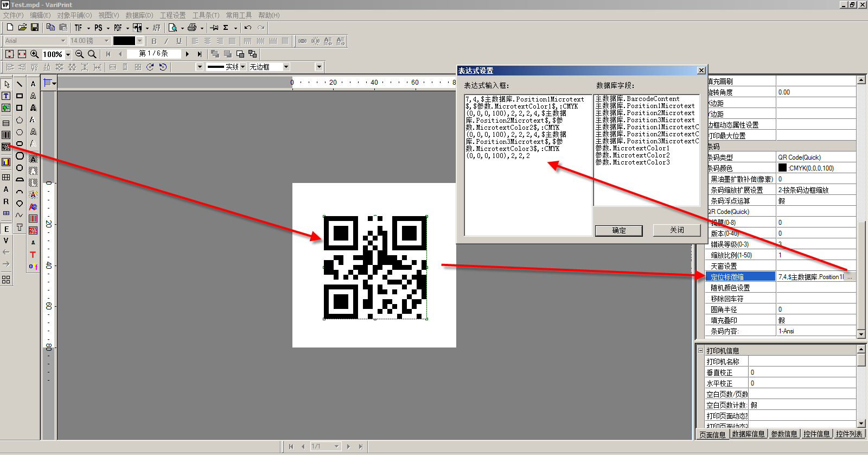Viewport: 868px width, 455px height.
Task: Close the 表达式设置 dialog with X
Action: [x=701, y=70]
